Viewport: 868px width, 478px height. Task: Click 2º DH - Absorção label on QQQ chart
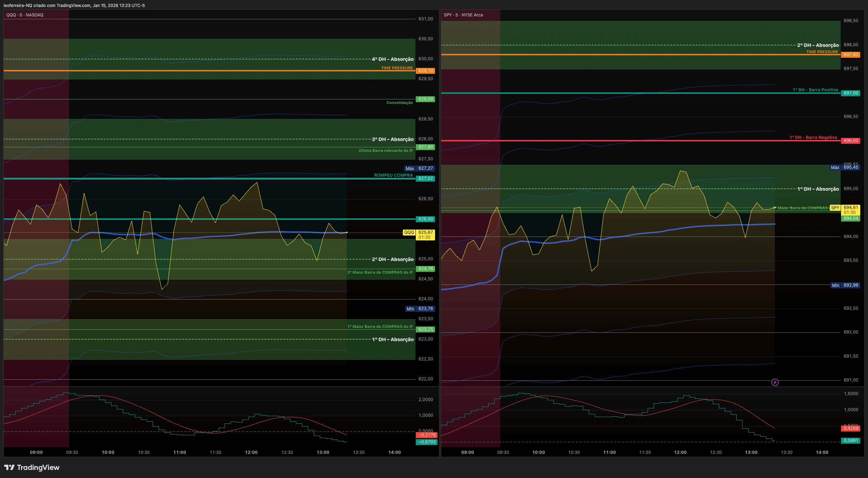[393, 259]
